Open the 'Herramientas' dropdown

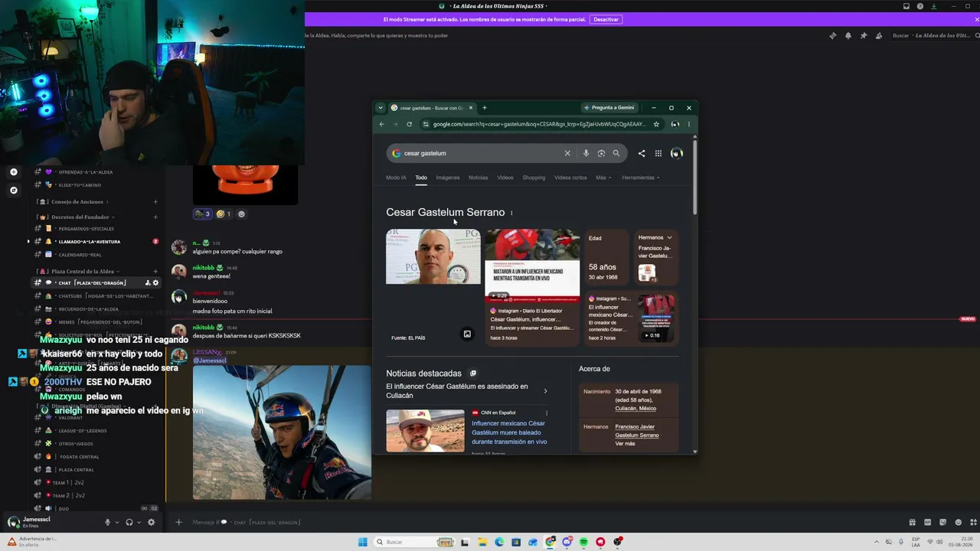[641, 178]
